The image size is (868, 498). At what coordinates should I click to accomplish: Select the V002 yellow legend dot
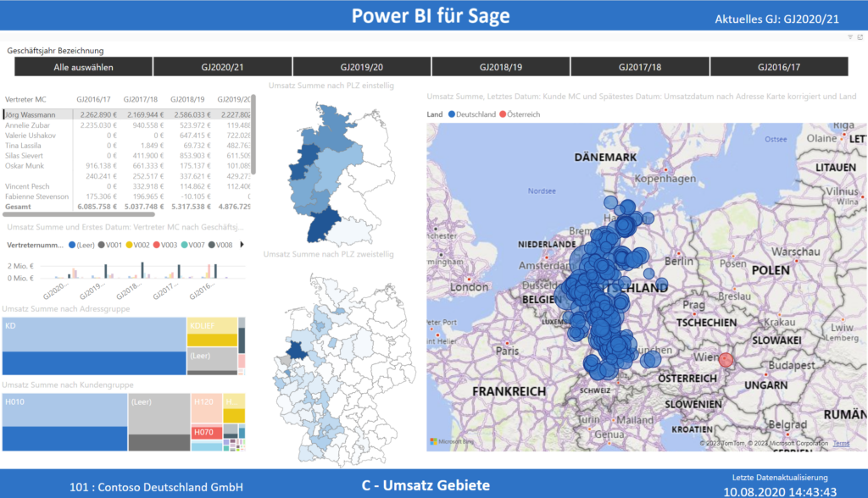(x=129, y=246)
